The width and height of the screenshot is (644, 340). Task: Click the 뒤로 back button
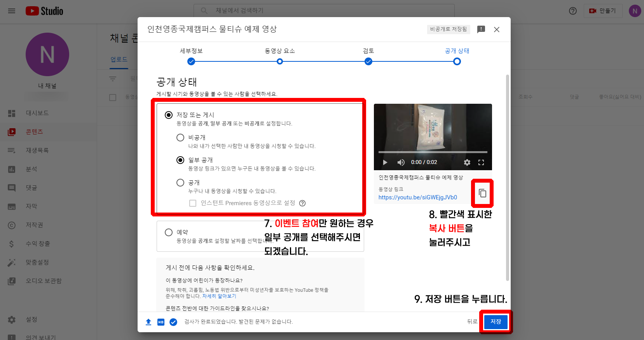click(472, 322)
